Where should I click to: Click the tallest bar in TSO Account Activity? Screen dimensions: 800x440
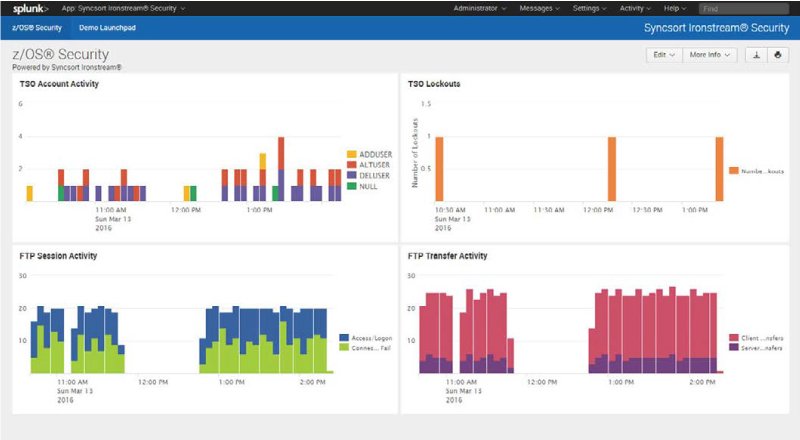pos(281,169)
